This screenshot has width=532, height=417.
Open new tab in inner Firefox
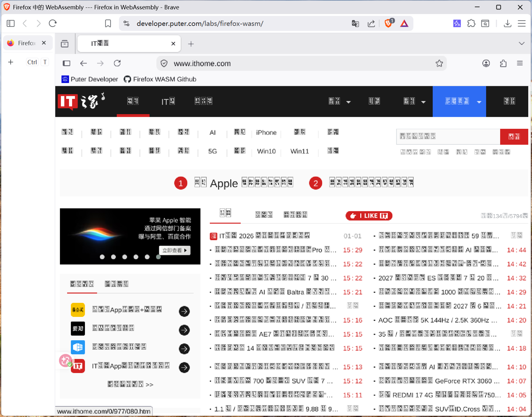[191, 44]
